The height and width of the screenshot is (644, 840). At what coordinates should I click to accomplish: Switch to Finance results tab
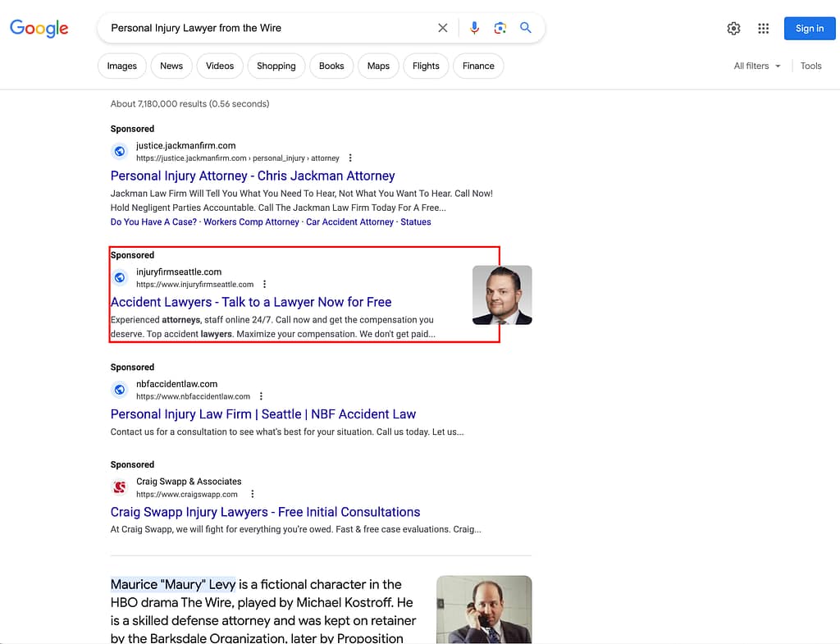pyautogui.click(x=478, y=66)
